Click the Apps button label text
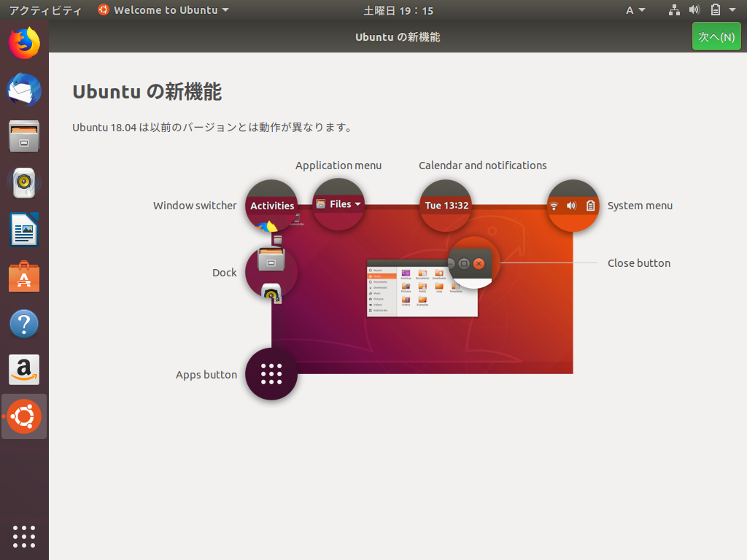 [x=206, y=375]
